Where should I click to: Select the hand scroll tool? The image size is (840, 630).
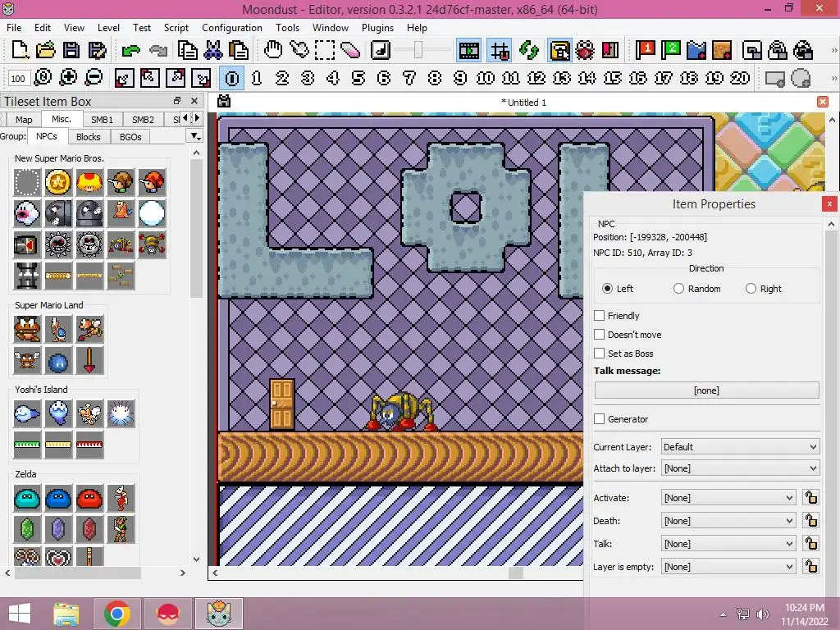click(x=273, y=50)
